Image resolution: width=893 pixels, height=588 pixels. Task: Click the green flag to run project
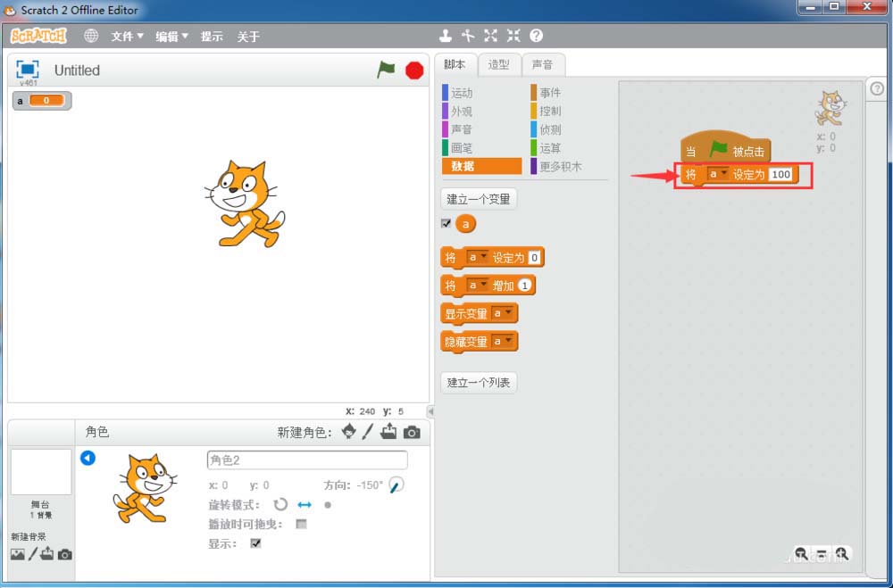386,70
